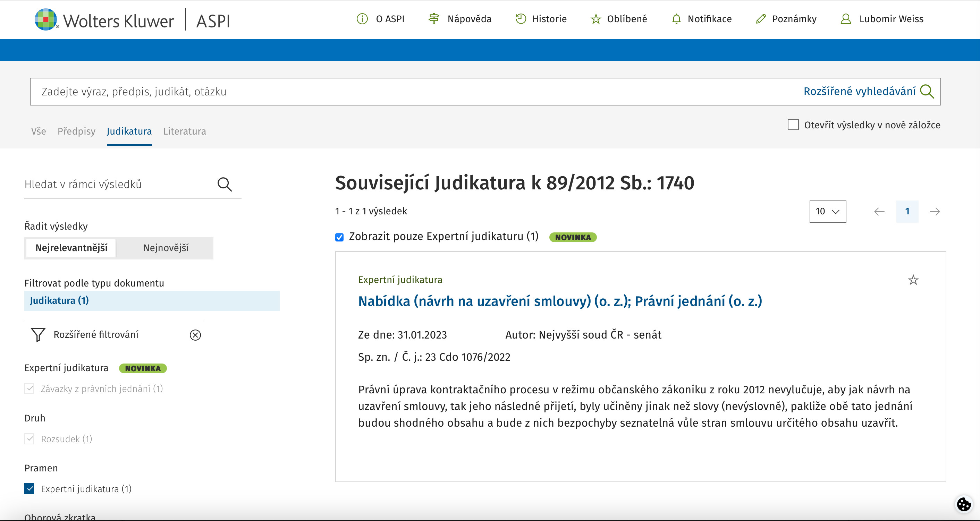Screen dimensions: 980x521
Task: Uncheck Pramen Expertní judikatura filter
Action: 29,489
